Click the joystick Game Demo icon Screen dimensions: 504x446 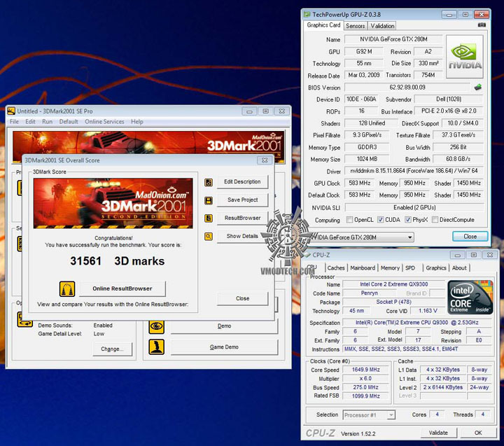(157, 347)
